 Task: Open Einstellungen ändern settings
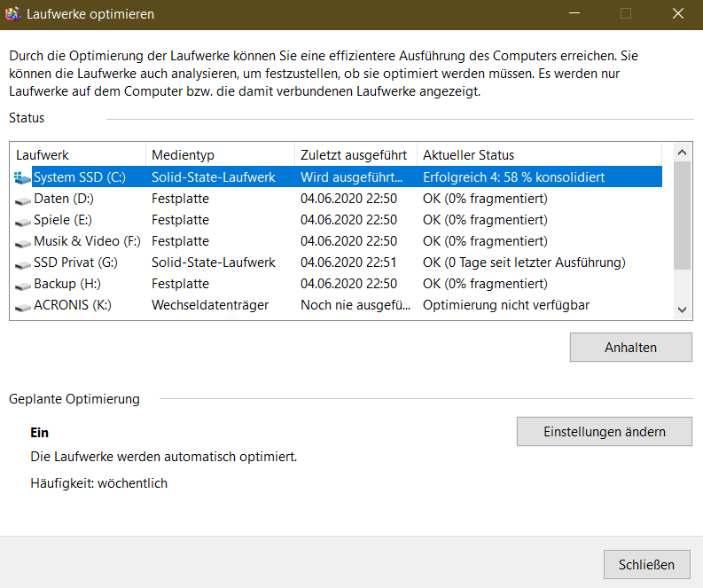click(x=604, y=432)
